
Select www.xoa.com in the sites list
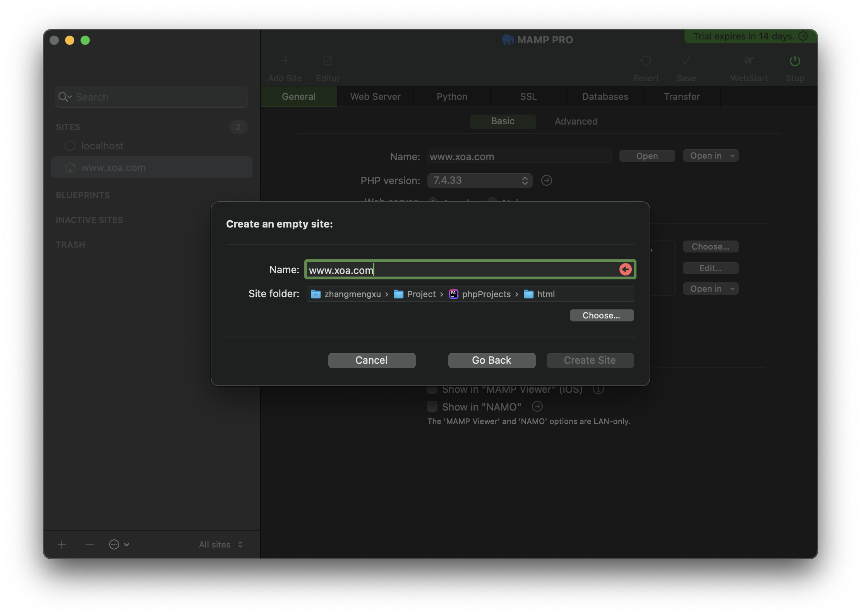pos(151,168)
